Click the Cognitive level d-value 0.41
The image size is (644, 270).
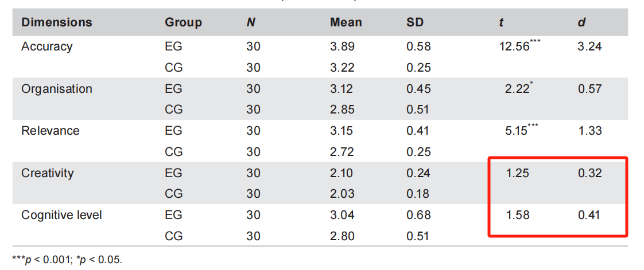tap(589, 215)
